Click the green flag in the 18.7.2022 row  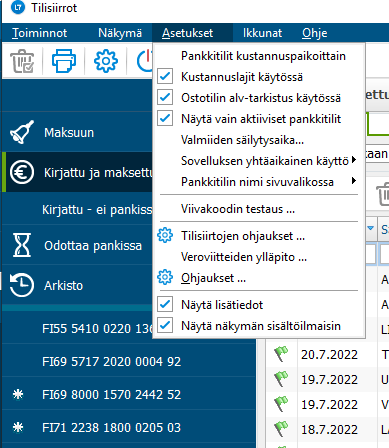pyautogui.click(x=281, y=429)
